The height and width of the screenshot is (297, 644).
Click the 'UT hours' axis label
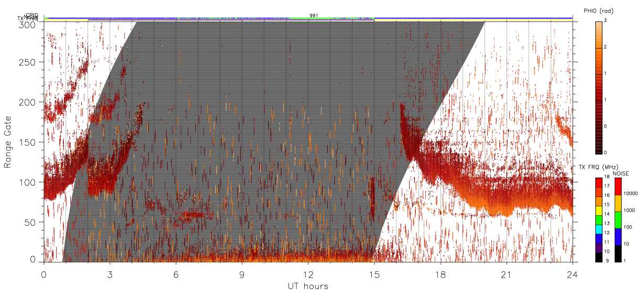[308, 286]
